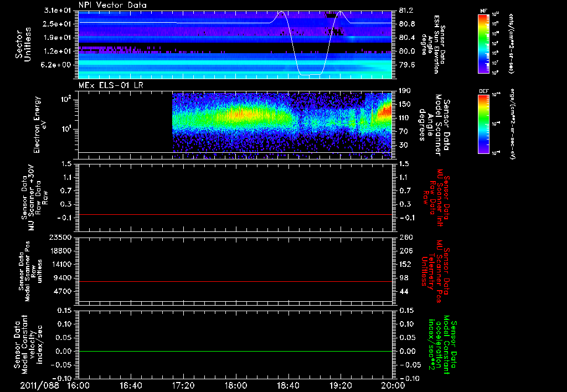Click the 'Electron Energy eV' axis label
The image size is (567, 392).
[x=40, y=125]
